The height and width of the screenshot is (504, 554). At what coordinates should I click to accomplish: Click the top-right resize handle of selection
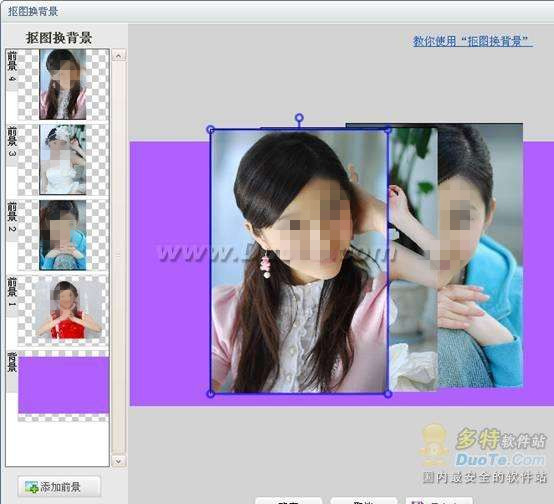[388, 130]
